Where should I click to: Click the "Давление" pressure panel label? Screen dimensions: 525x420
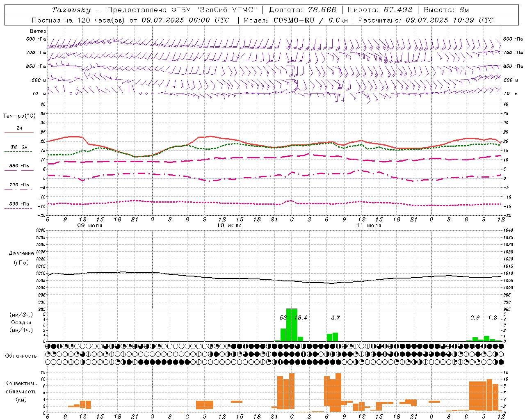point(21,253)
